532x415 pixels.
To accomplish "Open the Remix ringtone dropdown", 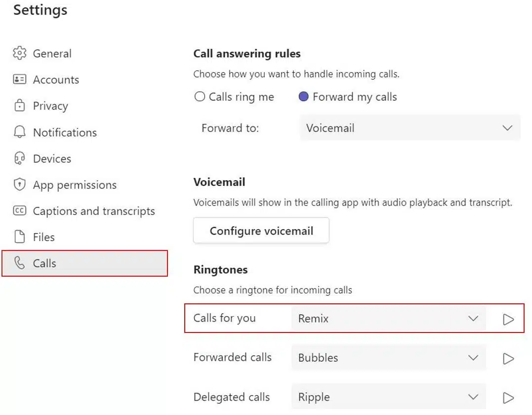I will pos(388,319).
